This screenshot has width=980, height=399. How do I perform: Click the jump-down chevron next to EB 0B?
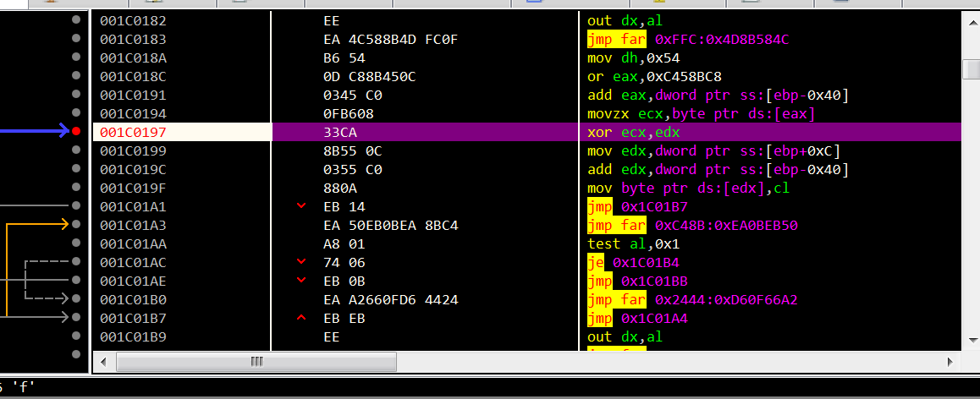tap(302, 281)
